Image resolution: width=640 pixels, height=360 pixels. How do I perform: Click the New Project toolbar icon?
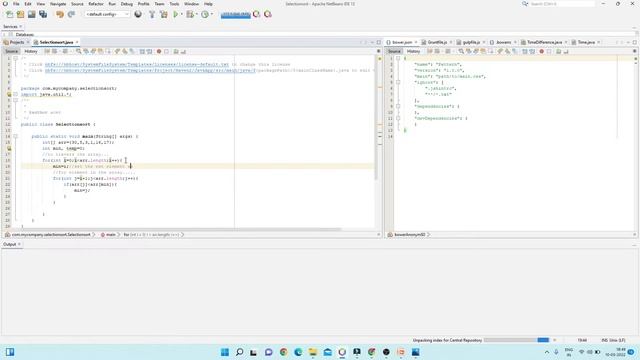(20, 14)
